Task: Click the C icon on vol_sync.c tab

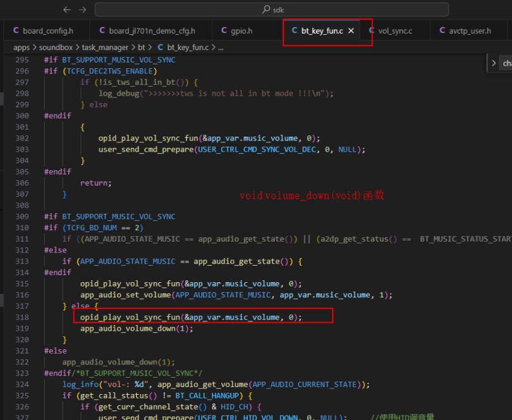Action: tap(371, 30)
